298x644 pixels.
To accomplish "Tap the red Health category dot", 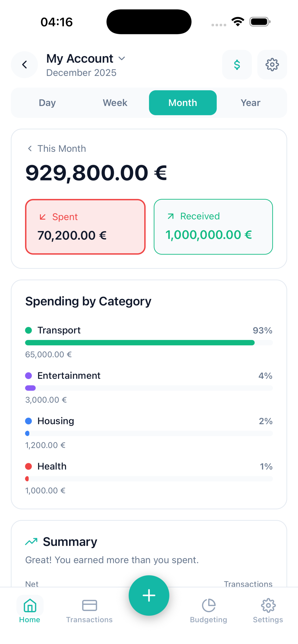I will (x=29, y=466).
